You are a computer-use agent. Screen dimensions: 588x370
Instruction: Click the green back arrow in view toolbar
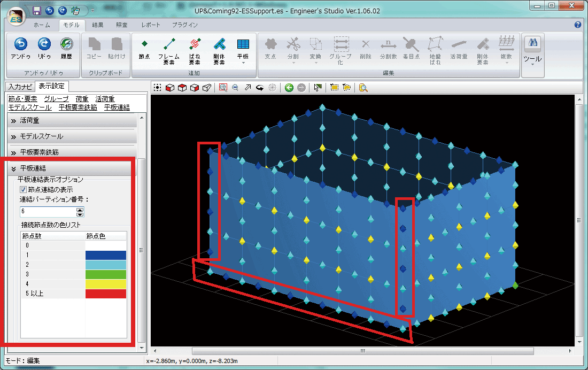coord(289,88)
